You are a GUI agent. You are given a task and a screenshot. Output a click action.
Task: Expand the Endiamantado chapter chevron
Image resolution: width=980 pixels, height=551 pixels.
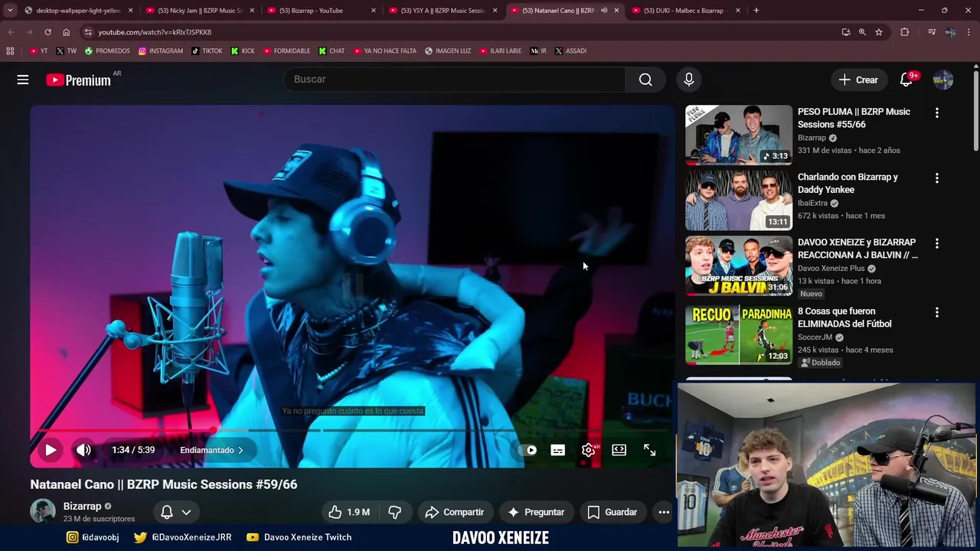[240, 450]
